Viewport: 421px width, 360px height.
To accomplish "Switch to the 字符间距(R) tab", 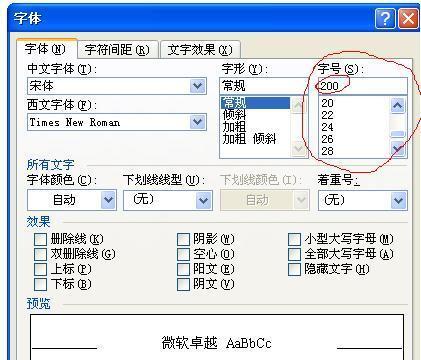I will point(117,50).
